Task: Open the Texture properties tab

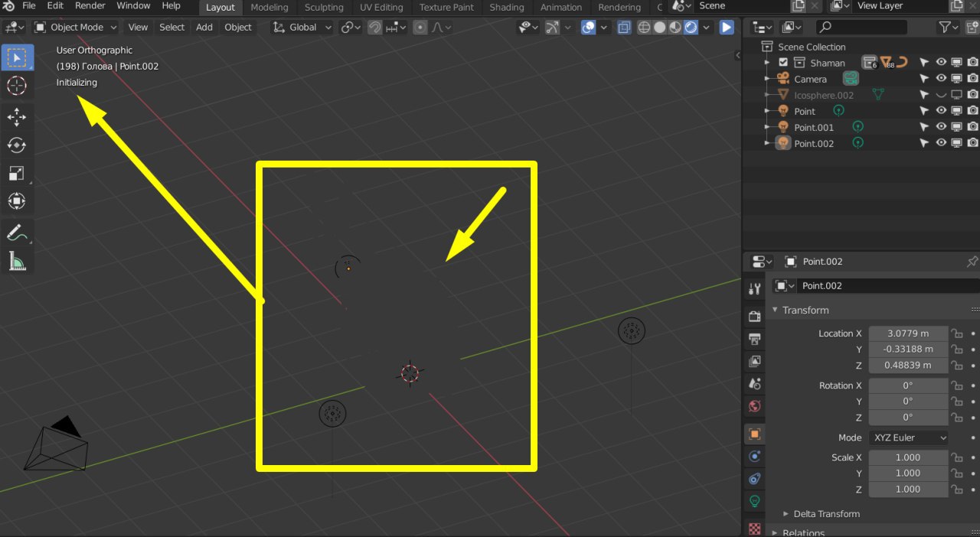Action: (754, 528)
